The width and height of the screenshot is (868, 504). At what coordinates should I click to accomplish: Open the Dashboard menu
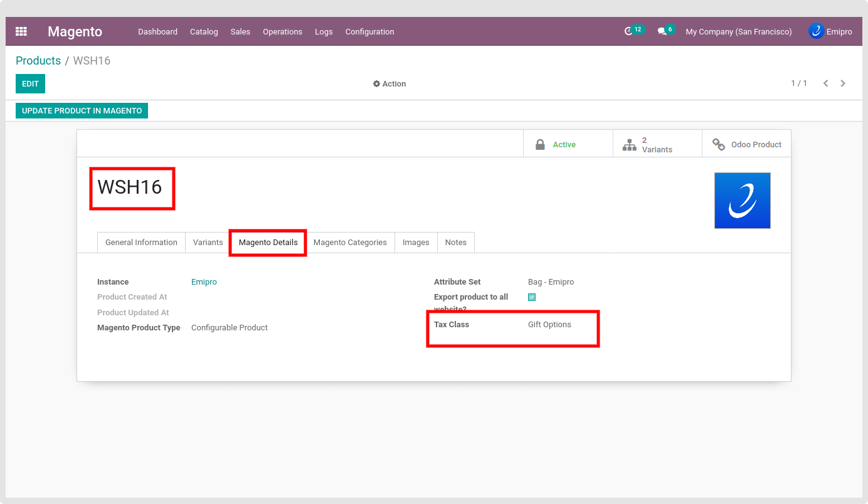[x=158, y=32]
